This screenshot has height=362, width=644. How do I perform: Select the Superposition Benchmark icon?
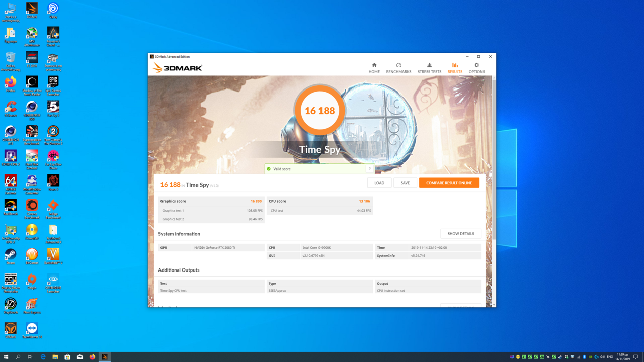click(32, 135)
